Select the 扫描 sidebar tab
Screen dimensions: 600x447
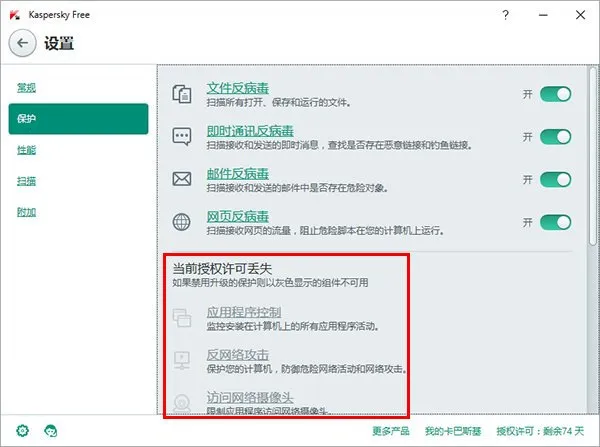[27, 181]
